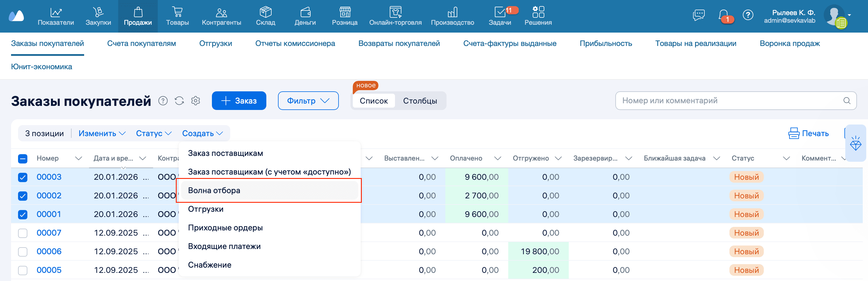Open the Номер column sort dropdown
The image size is (868, 281).
point(79,158)
